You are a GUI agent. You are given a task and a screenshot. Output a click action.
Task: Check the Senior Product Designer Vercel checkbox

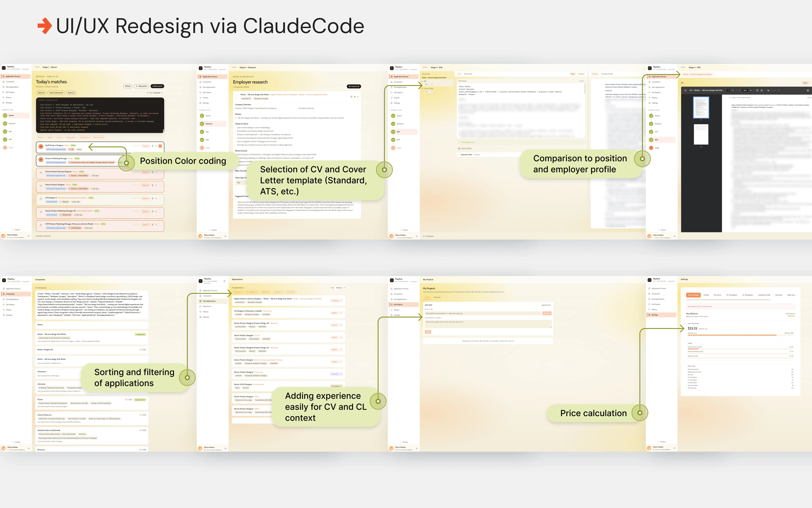click(160, 185)
